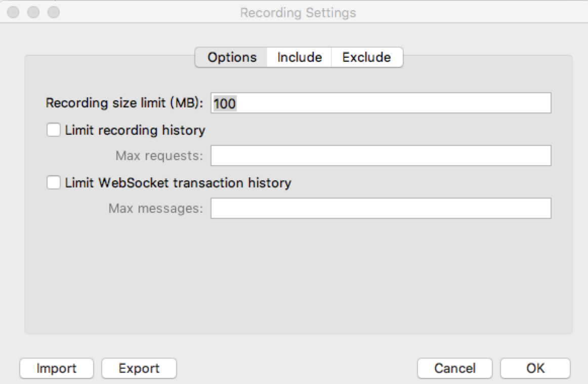
Task: Close the Recording Settings window
Action: pyautogui.click(x=14, y=12)
